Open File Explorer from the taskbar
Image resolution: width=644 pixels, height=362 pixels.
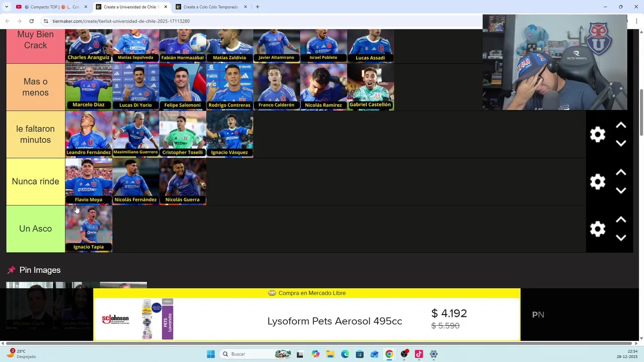click(330, 354)
